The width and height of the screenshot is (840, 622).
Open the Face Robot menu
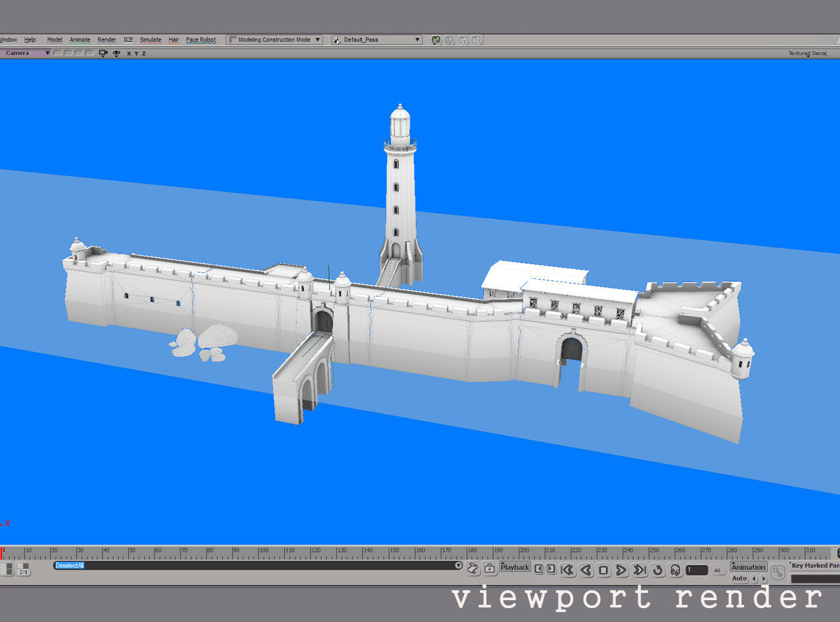tap(201, 40)
